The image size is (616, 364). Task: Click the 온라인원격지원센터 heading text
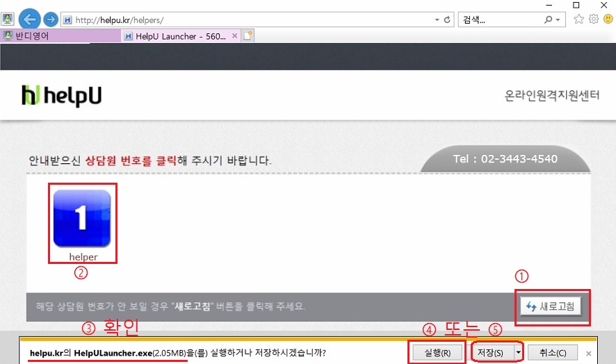(x=552, y=95)
